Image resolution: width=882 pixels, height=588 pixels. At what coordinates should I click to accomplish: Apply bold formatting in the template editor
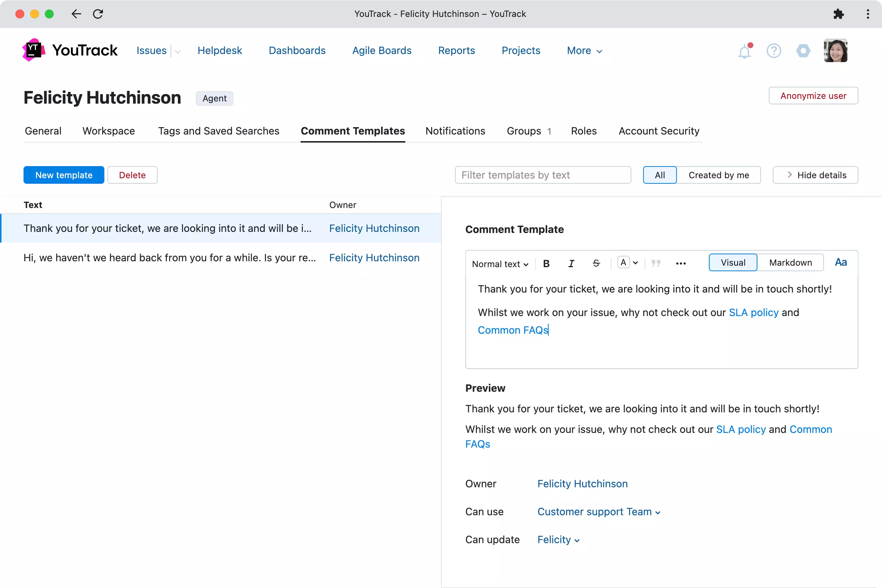[x=546, y=263]
